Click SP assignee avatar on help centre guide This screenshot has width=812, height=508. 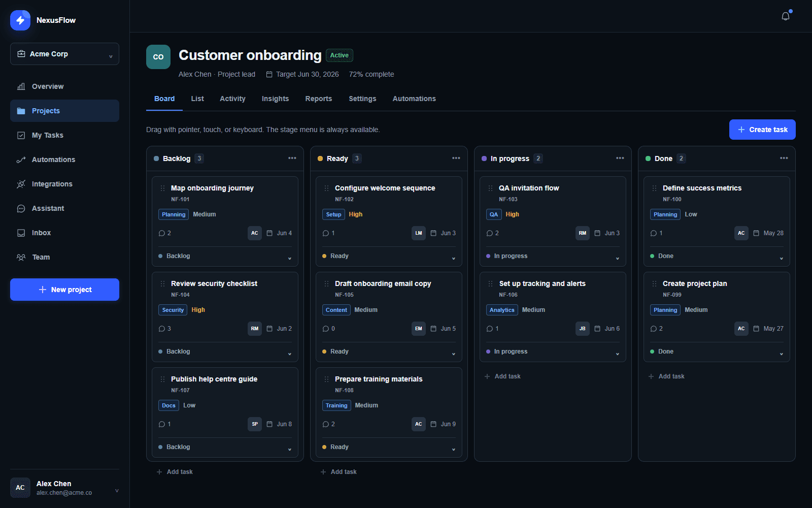(x=255, y=424)
